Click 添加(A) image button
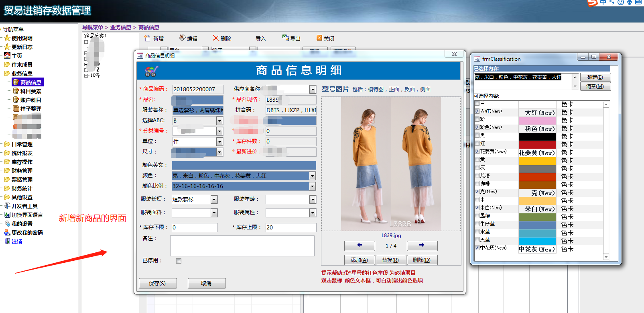This screenshot has width=644, height=313. click(359, 260)
